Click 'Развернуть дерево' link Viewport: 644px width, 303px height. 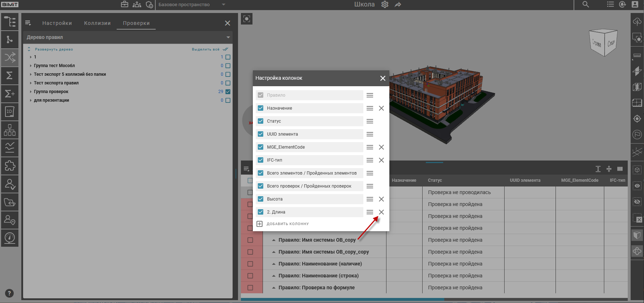(x=53, y=49)
